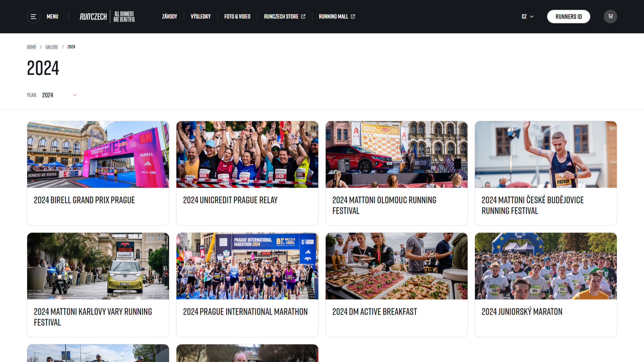Screen dimensions: 644x362
Task: Click the České Budějovice runner Patrik thumbnail
Action: pyautogui.click(x=546, y=154)
